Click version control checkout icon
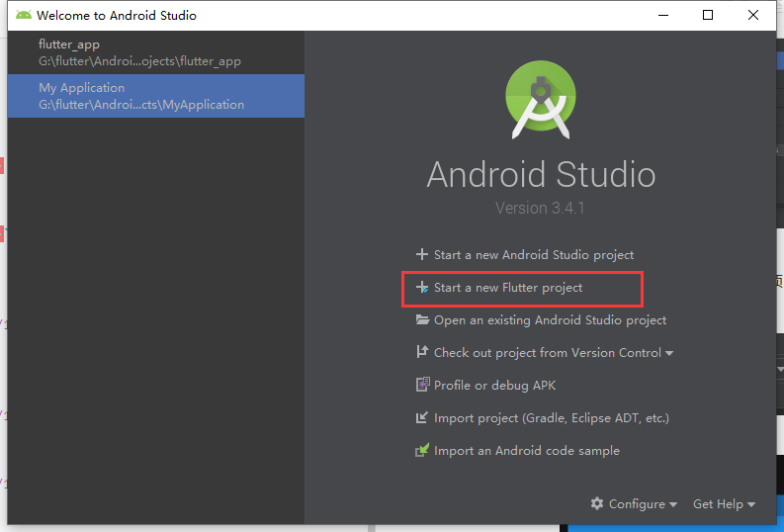Image resolution: width=784 pixels, height=532 pixels. point(422,352)
